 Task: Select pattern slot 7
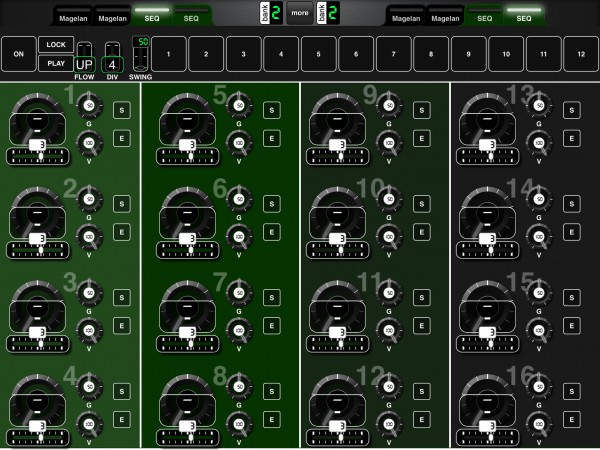(393, 54)
